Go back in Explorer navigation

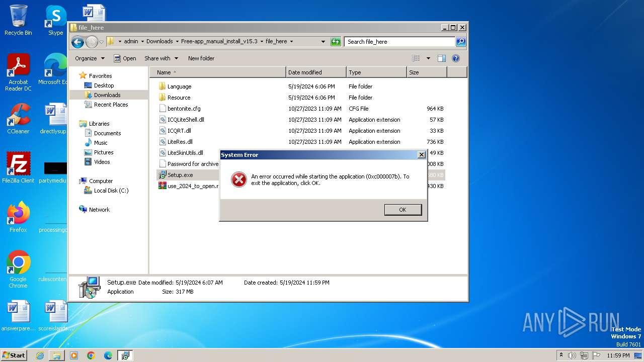(x=77, y=42)
